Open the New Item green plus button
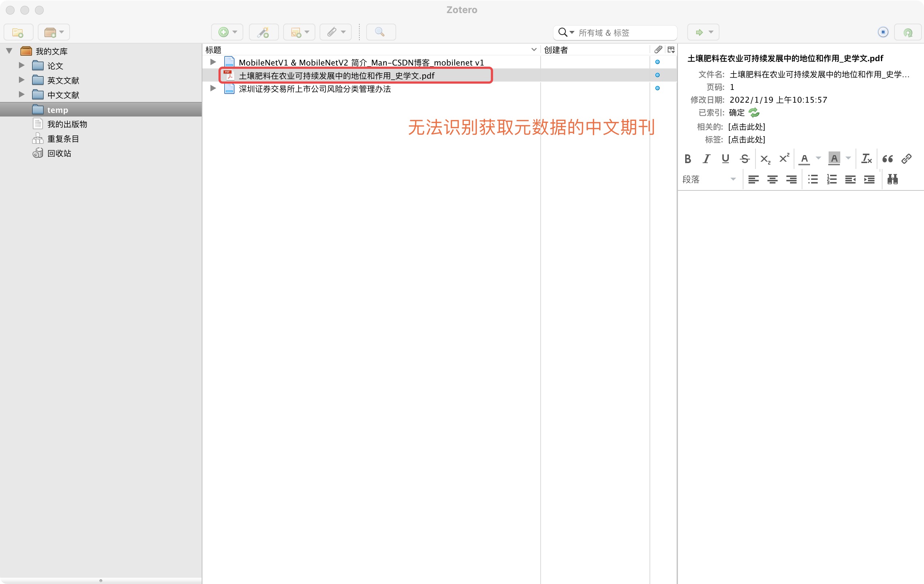The image size is (924, 584). (224, 32)
